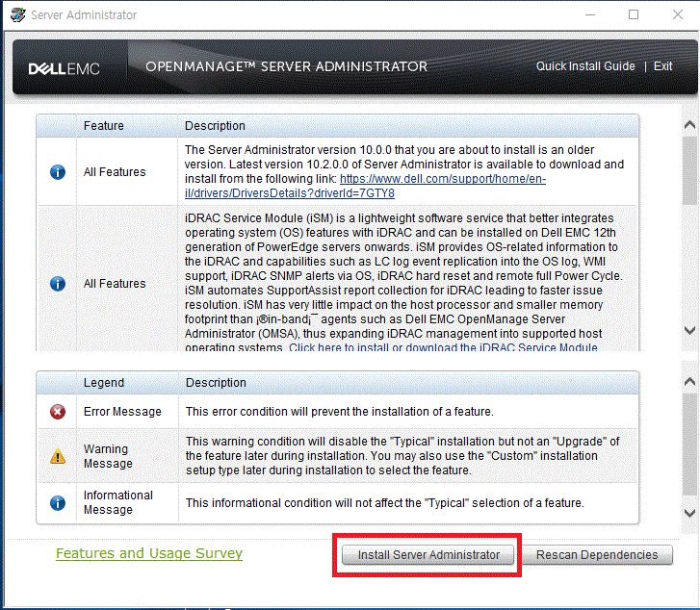Click the warning condition description text

[402, 456]
